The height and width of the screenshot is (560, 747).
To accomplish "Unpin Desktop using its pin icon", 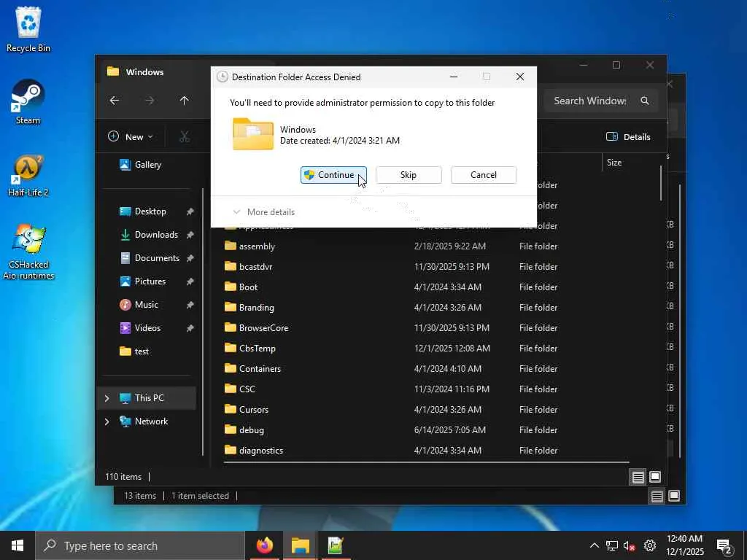I will [190, 211].
